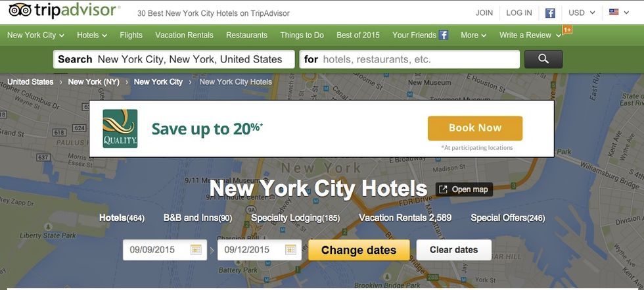
Task: Click the Open map external link icon
Action: click(x=443, y=189)
